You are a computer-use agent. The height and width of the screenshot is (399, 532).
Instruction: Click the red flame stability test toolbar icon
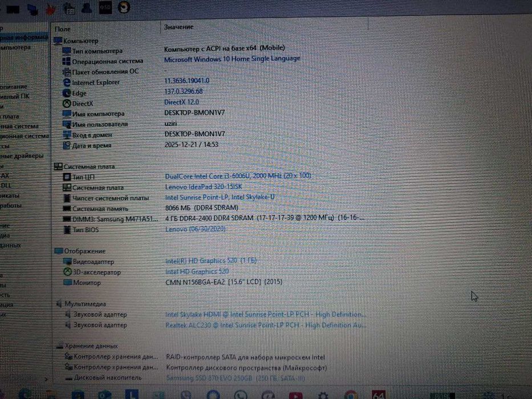coord(51,9)
